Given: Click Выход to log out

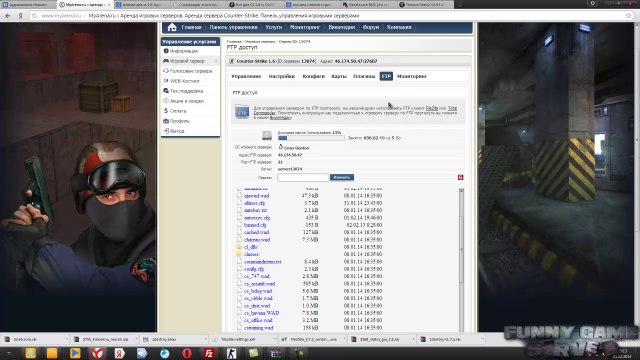Looking at the screenshot, I should click(177, 131).
